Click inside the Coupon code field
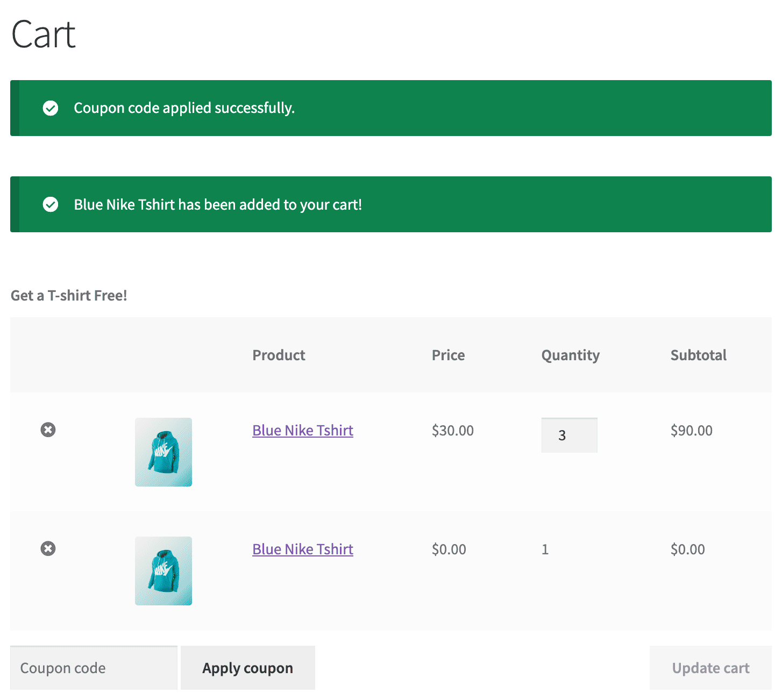Viewport: 782px width, 700px height. tap(93, 668)
